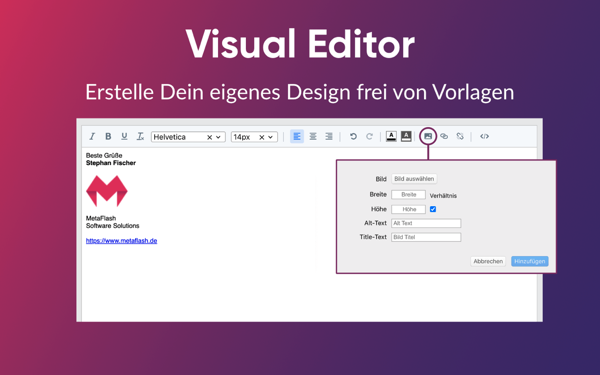Screen dimensions: 600x375
Task: Choose text color swatch
Action: [x=391, y=136]
